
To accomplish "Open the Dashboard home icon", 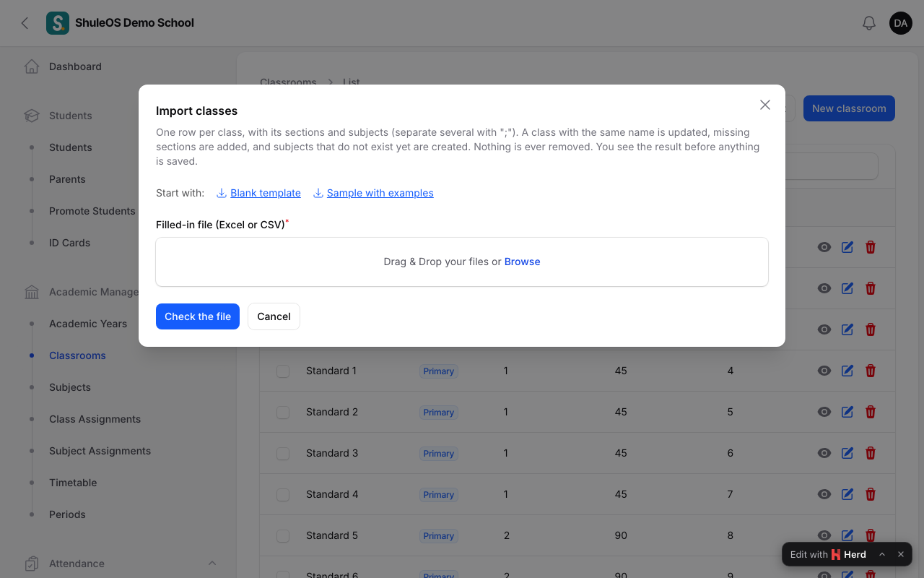I will pos(32,66).
